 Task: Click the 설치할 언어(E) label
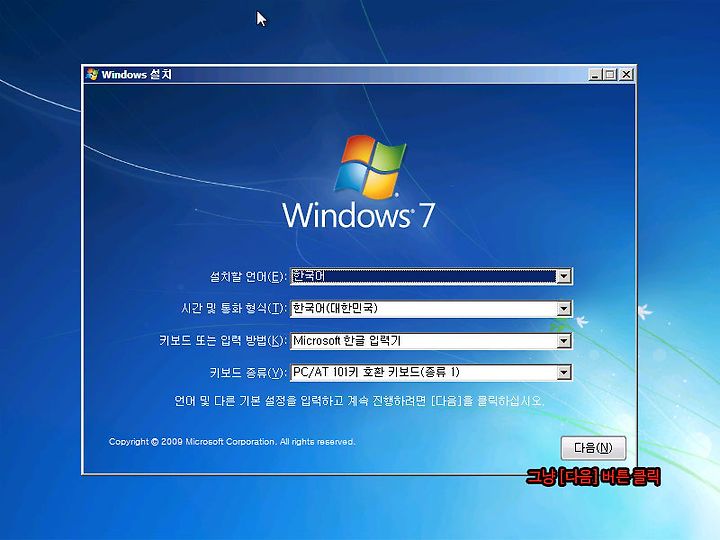click(248, 277)
